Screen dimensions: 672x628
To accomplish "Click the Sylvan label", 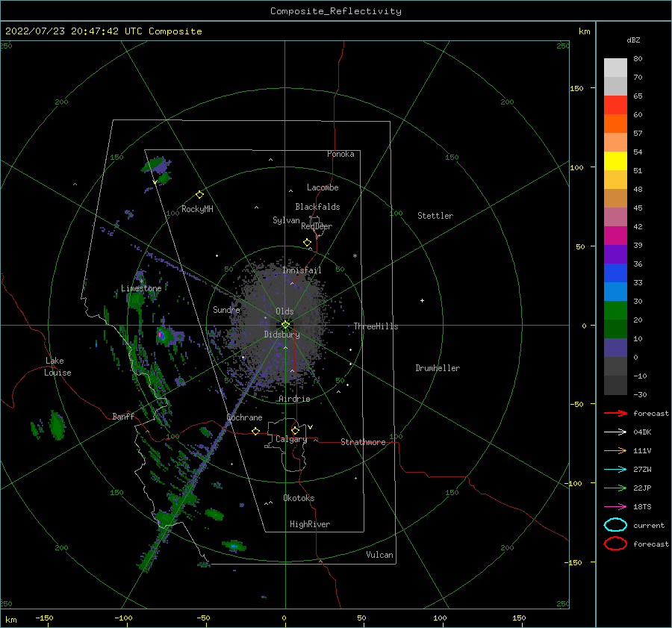I will [286, 220].
